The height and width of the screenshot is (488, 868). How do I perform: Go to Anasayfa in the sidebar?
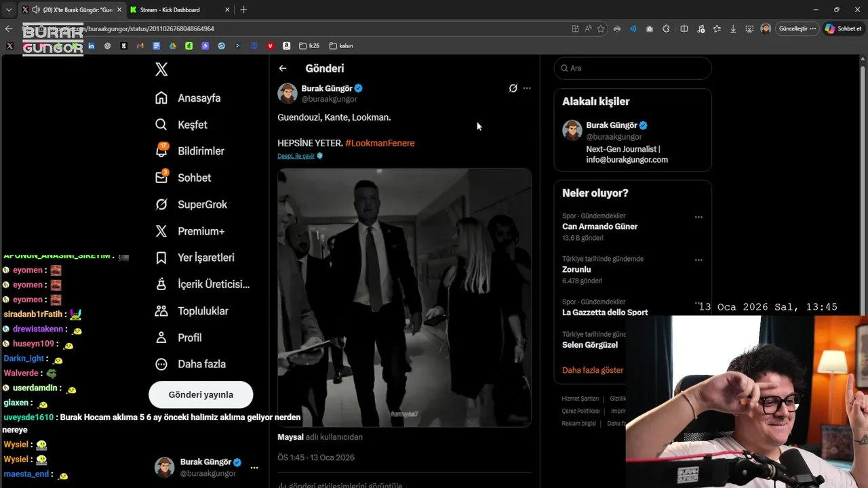pyautogui.click(x=188, y=98)
